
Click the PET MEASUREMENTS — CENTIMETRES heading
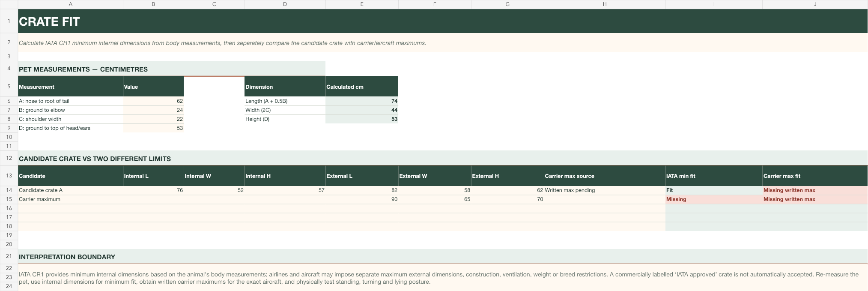coord(172,69)
